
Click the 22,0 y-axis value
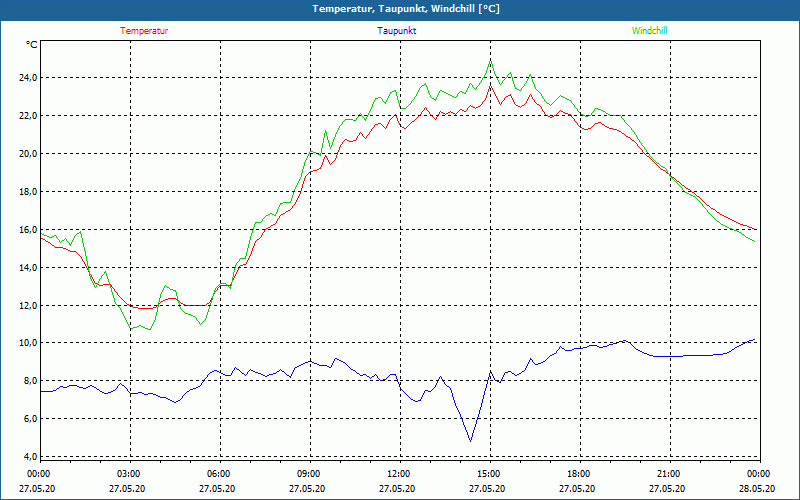(28, 116)
